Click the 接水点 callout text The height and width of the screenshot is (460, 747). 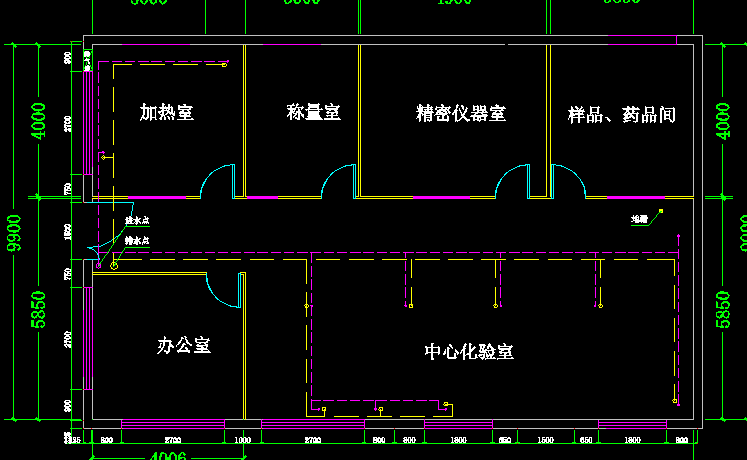[137, 220]
